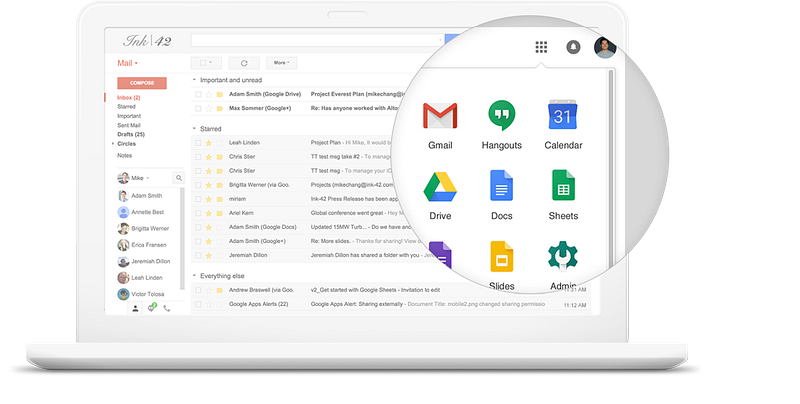Unstar the Ariel Kern email
This screenshot has height=404, width=800.
point(208,213)
